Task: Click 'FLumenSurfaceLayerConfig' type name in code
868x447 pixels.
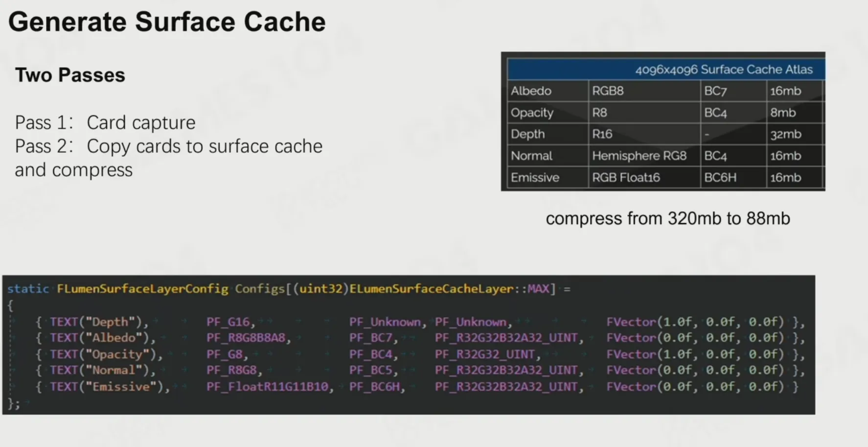Action: (142, 289)
